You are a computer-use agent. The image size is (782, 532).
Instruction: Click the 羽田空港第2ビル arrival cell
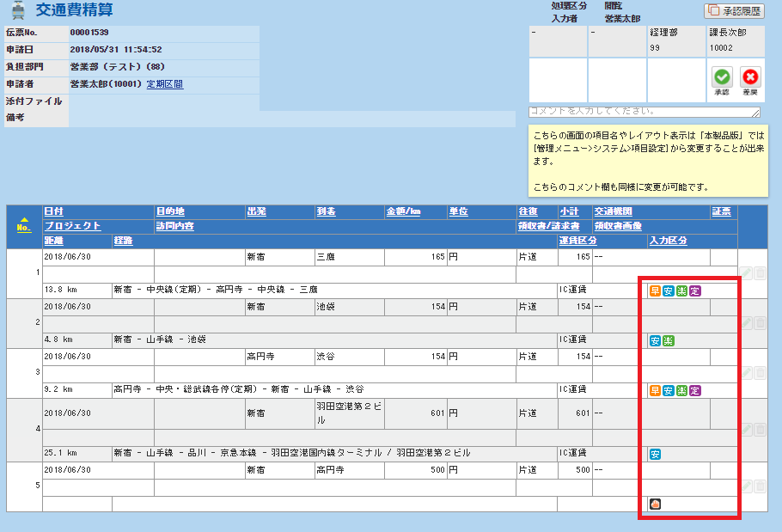(349, 413)
